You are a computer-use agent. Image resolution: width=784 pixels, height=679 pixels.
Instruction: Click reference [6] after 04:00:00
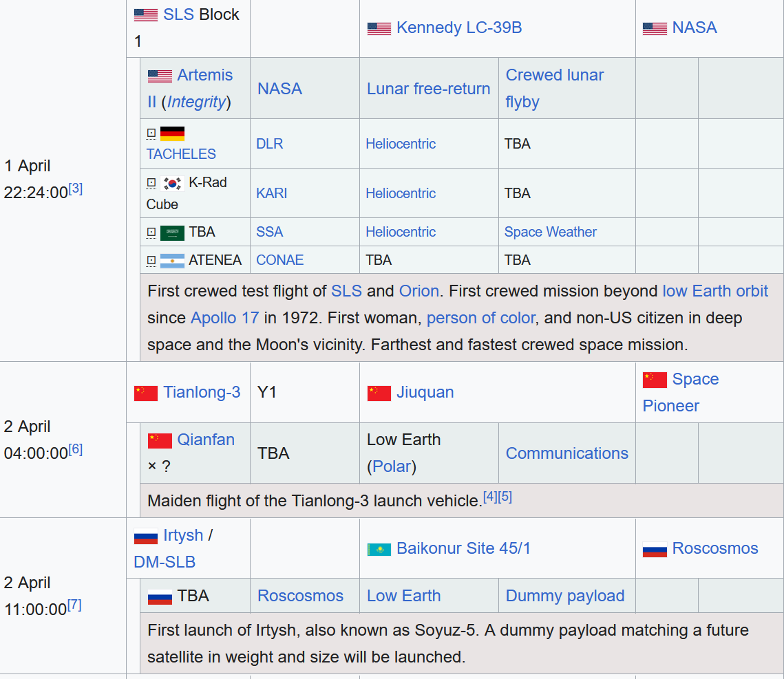(76, 449)
